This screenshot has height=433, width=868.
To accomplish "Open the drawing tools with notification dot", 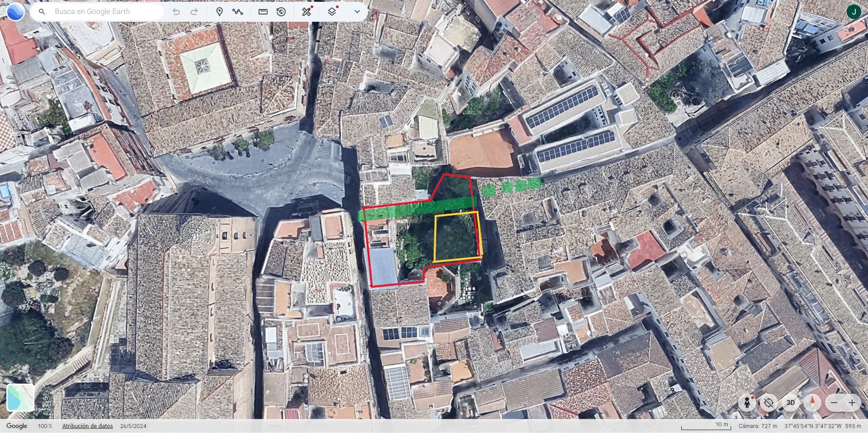I will click(306, 11).
